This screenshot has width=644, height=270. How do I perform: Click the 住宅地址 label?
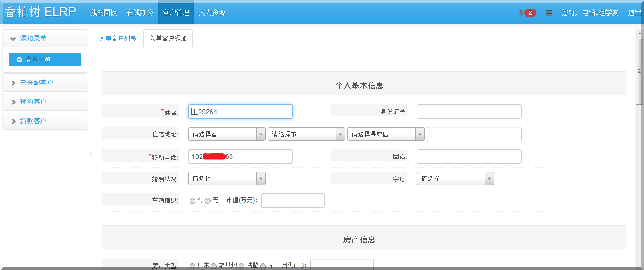click(165, 135)
